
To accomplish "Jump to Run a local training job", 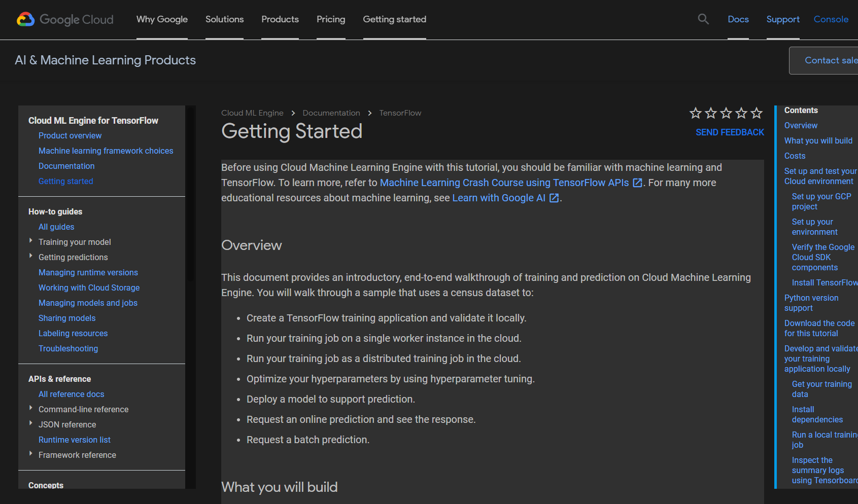I will click(825, 440).
